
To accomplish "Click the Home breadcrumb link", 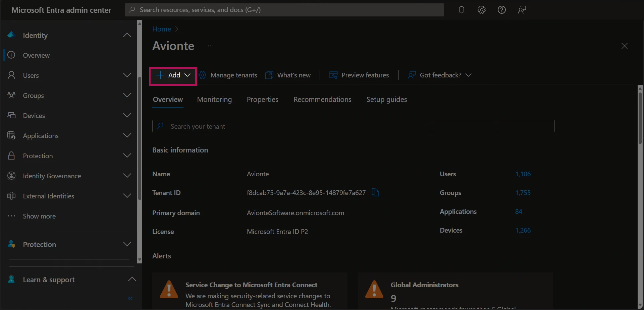I will (x=162, y=29).
